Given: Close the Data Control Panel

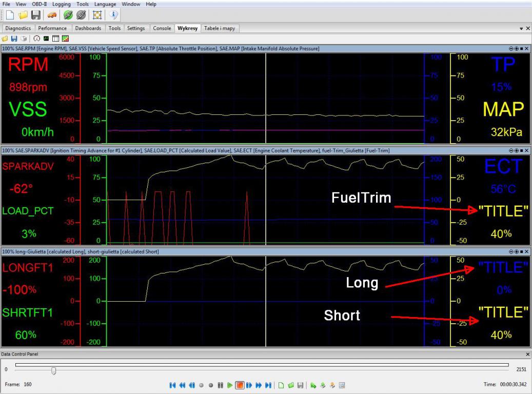Looking at the screenshot, I should (x=528, y=354).
